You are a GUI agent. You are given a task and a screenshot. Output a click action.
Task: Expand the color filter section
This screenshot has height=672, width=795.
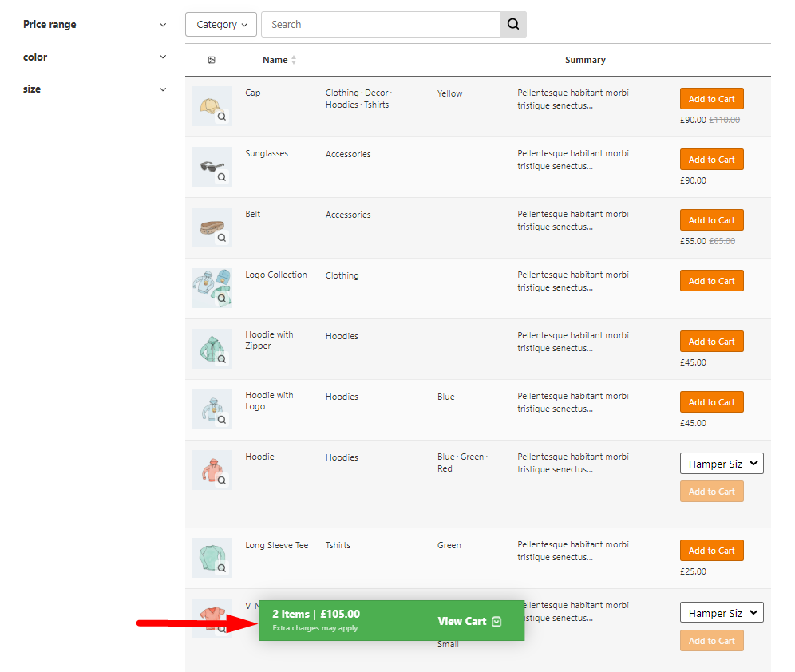point(163,57)
